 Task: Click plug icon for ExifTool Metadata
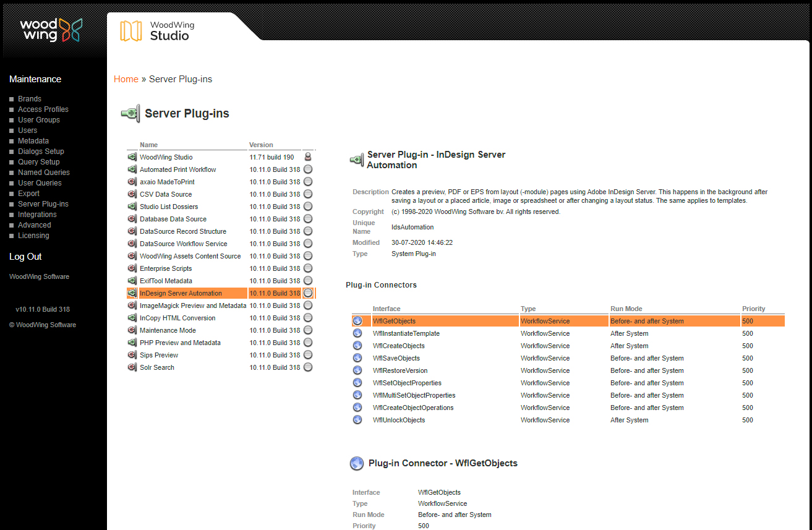(x=132, y=281)
